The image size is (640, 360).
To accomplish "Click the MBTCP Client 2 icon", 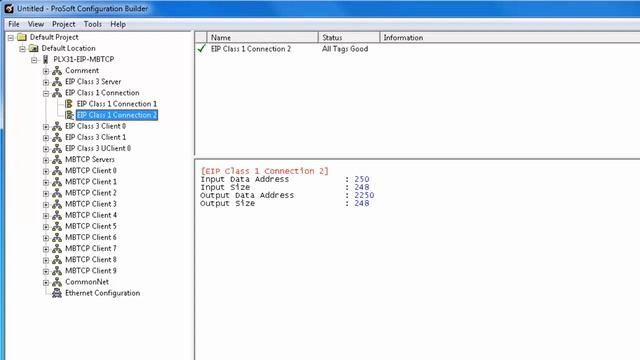I will 57,193.
